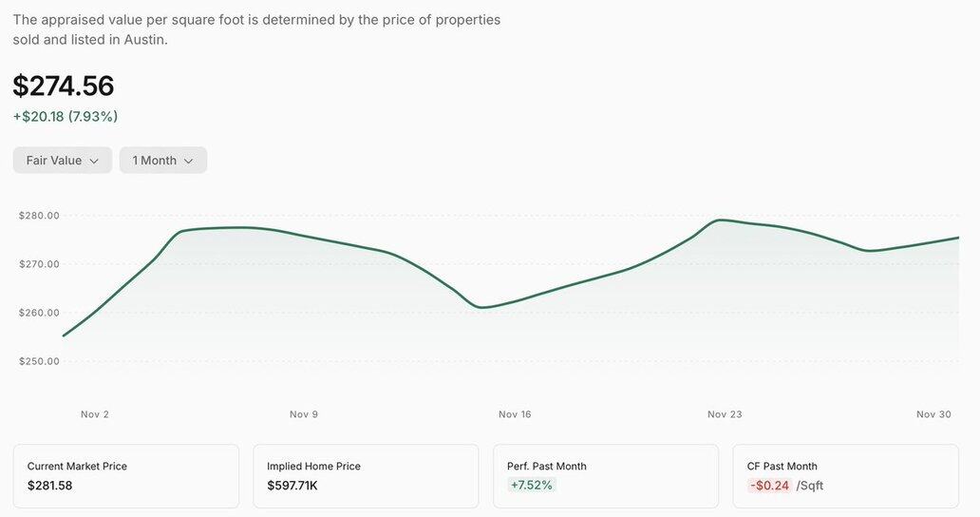Open the Fair Value dropdown
Viewport: 980px width, 517px height.
pos(63,161)
